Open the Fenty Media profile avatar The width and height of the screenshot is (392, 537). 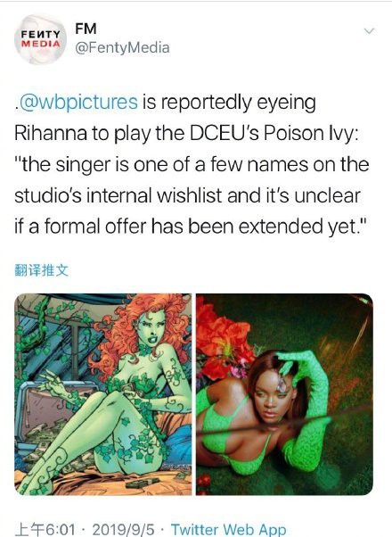40,39
